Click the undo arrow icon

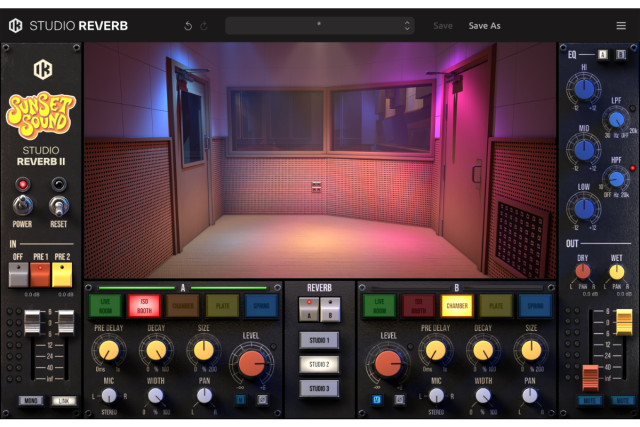point(188,26)
